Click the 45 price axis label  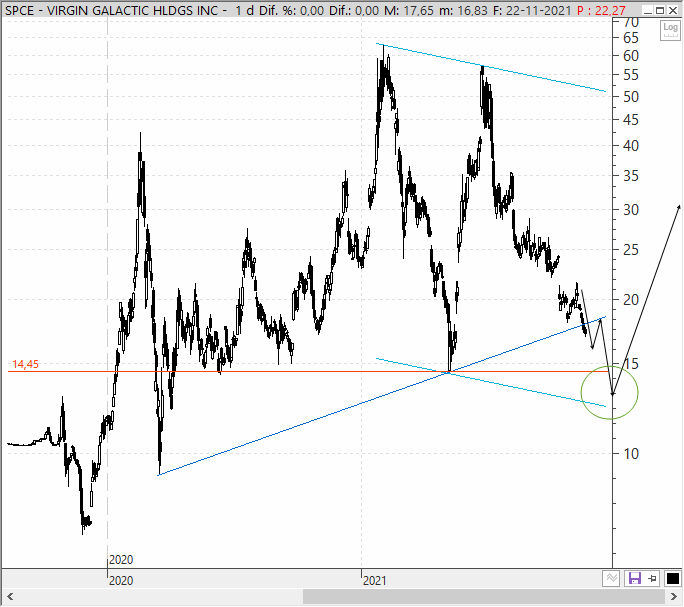(631, 120)
